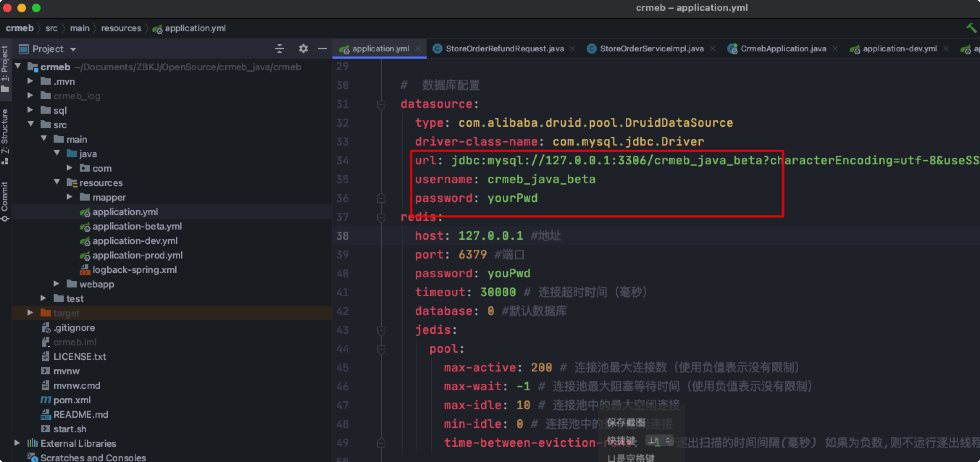The image size is (980, 462).
Task: Select logback-spring.xml file
Action: click(134, 270)
